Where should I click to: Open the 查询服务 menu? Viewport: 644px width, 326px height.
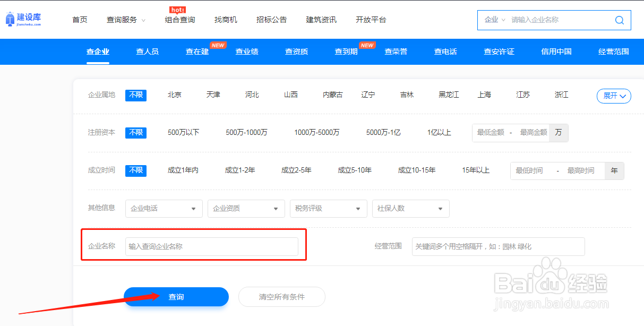122,20
